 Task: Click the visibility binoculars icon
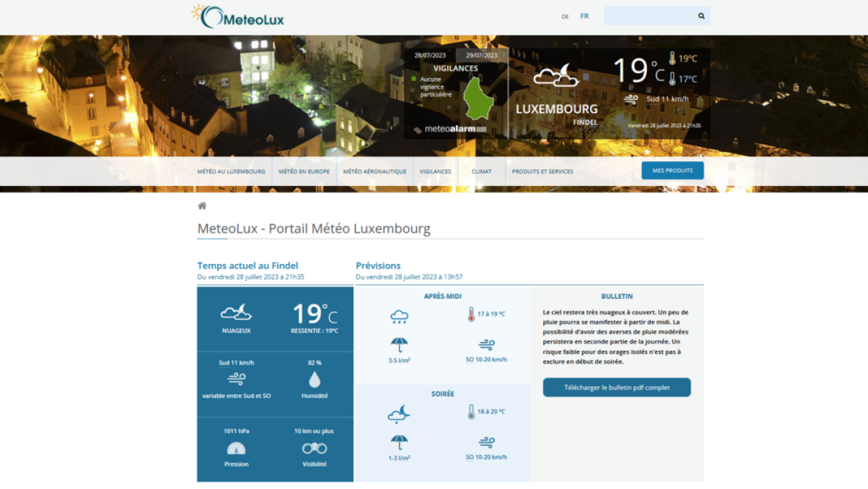coord(314,449)
